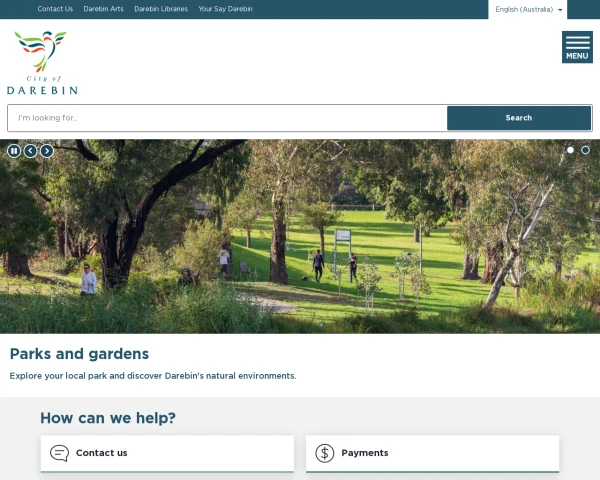The height and width of the screenshot is (480, 600).
Task: Select the first carousel slide dot
Action: [x=570, y=150]
